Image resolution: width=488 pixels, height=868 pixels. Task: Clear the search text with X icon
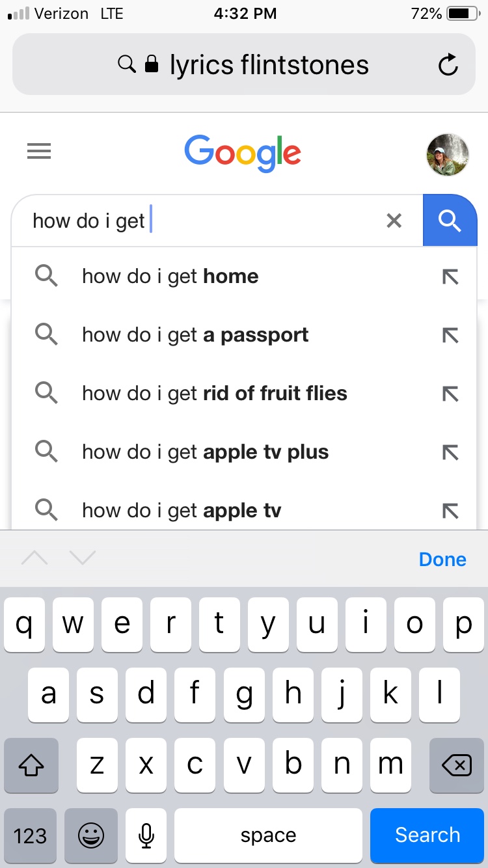click(394, 221)
